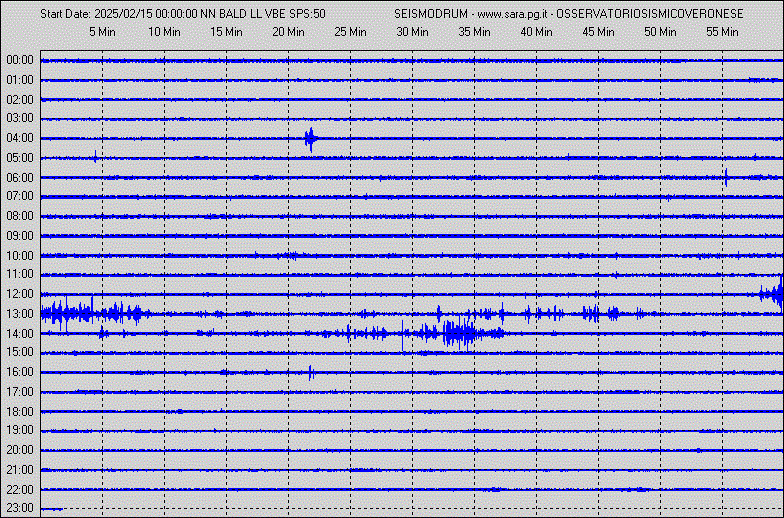Click the 25 Min column header

(x=350, y=32)
